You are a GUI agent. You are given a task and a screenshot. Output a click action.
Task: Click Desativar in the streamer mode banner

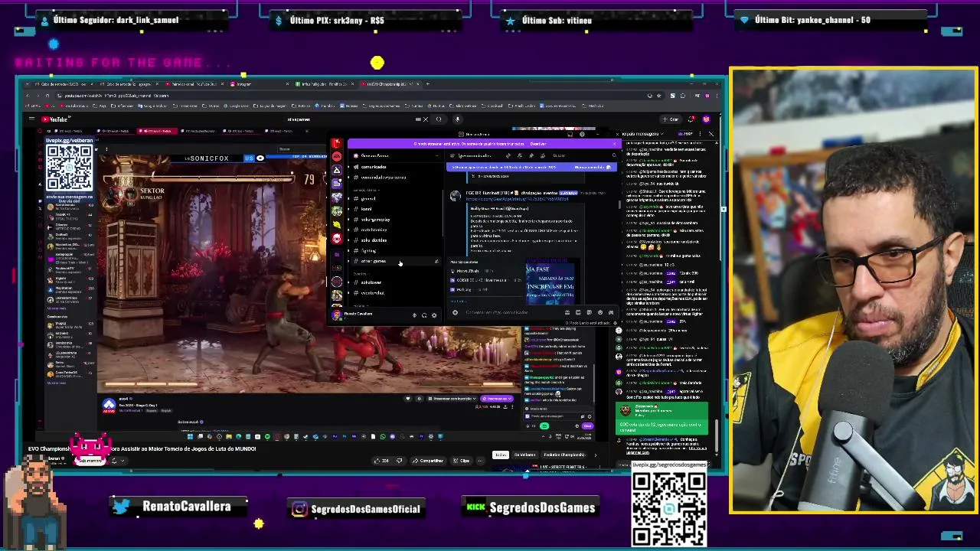click(x=538, y=144)
